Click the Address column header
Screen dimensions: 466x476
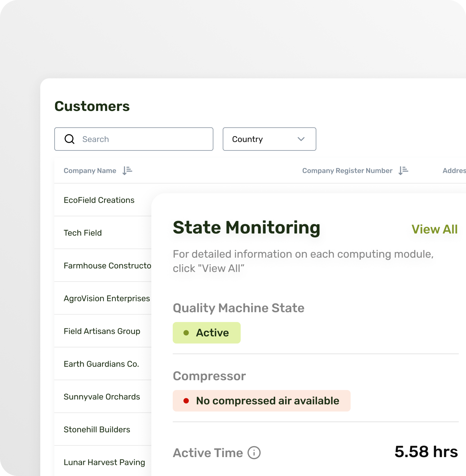coord(454,171)
